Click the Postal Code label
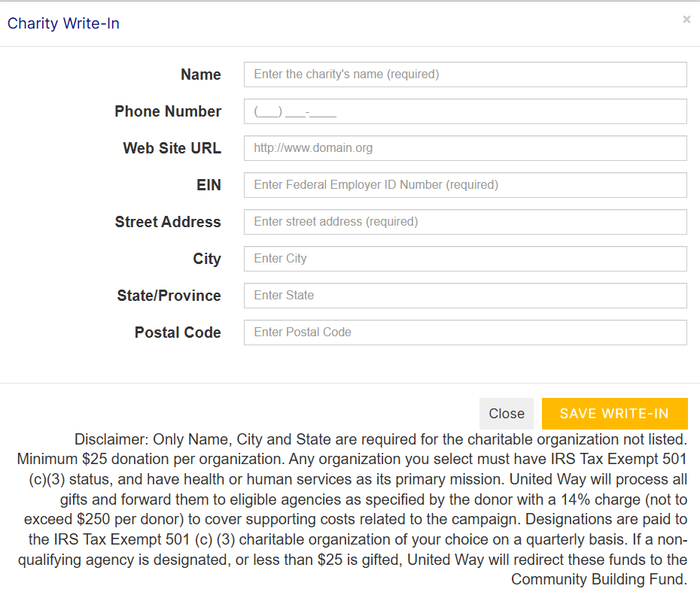Screen dimensions: 700x601 point(178,332)
